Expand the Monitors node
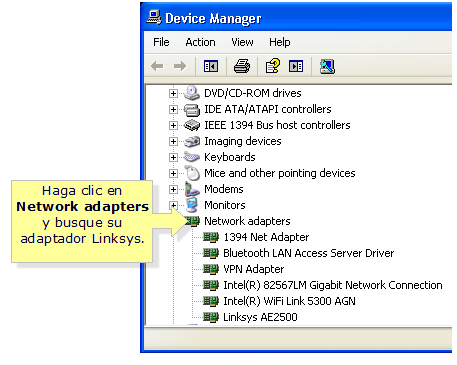This screenshot has width=457, height=365. coord(173,205)
